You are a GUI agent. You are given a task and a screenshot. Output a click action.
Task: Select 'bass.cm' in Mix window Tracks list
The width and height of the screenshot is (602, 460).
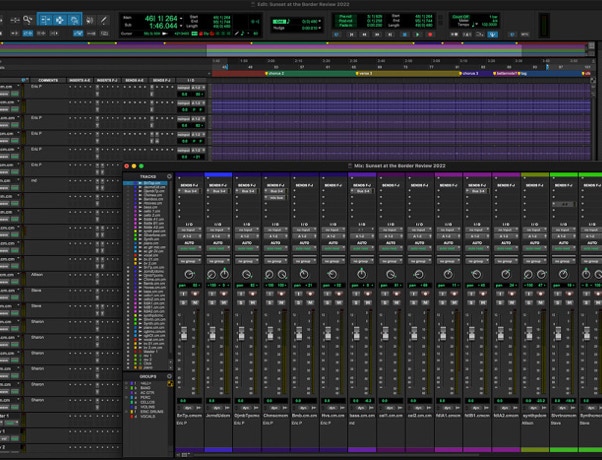[149, 207]
